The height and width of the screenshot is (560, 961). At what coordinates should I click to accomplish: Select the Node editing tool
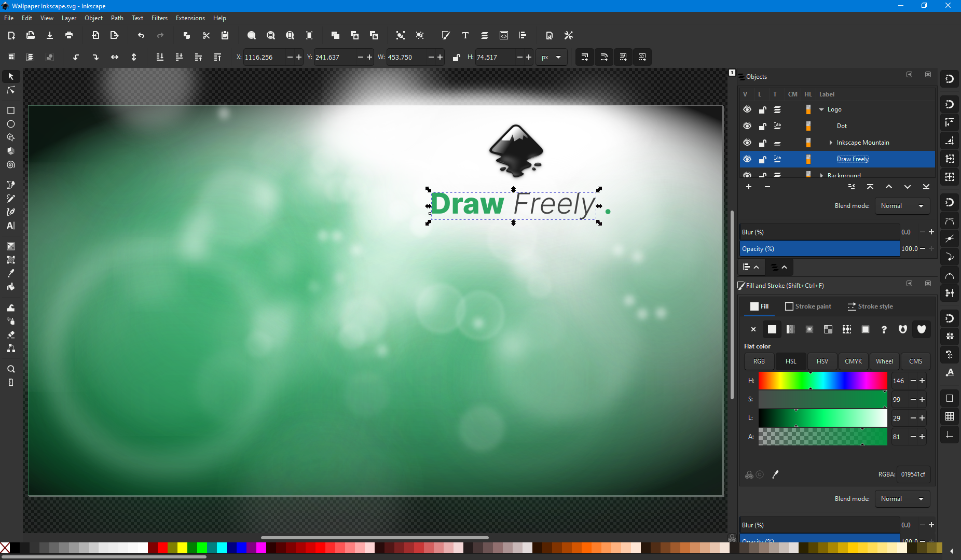[10, 90]
